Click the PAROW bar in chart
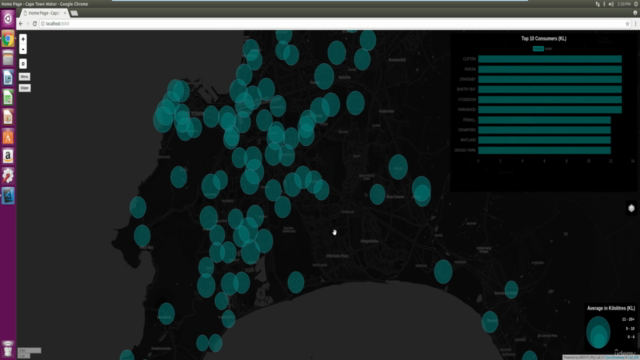 [x=550, y=69]
